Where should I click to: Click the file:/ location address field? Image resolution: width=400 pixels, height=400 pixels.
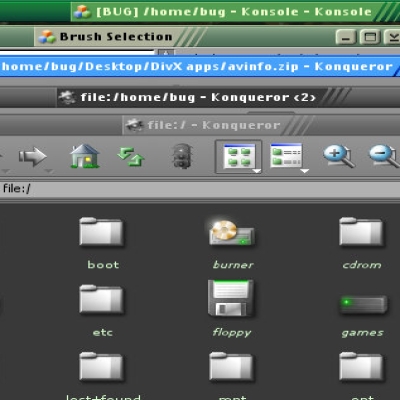pos(200,189)
